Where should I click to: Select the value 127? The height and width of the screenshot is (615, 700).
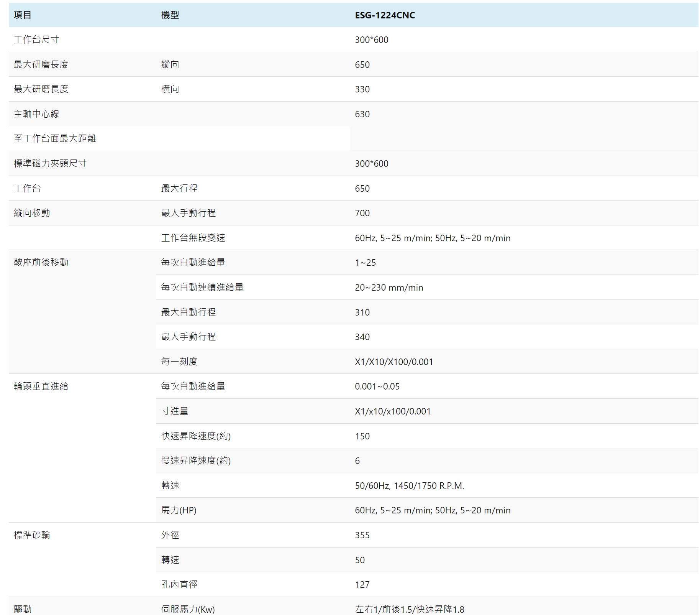362,585
